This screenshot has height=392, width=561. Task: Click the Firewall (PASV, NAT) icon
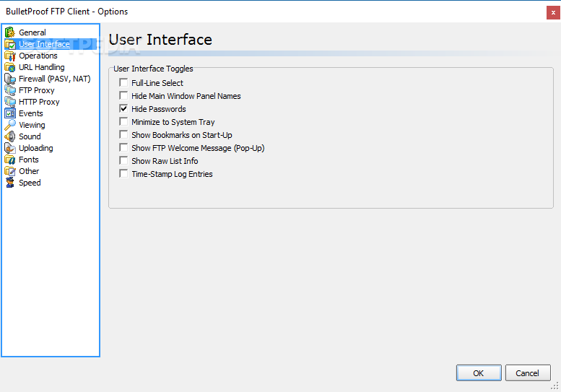[10, 79]
